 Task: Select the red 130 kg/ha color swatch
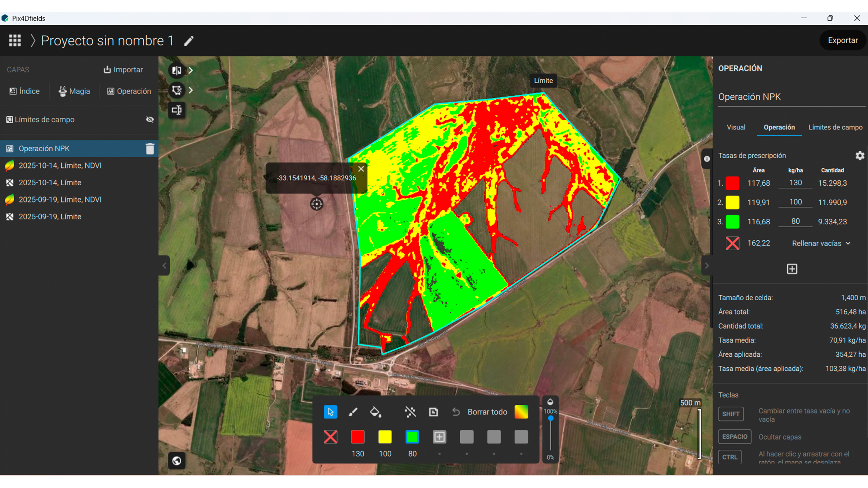pos(357,437)
